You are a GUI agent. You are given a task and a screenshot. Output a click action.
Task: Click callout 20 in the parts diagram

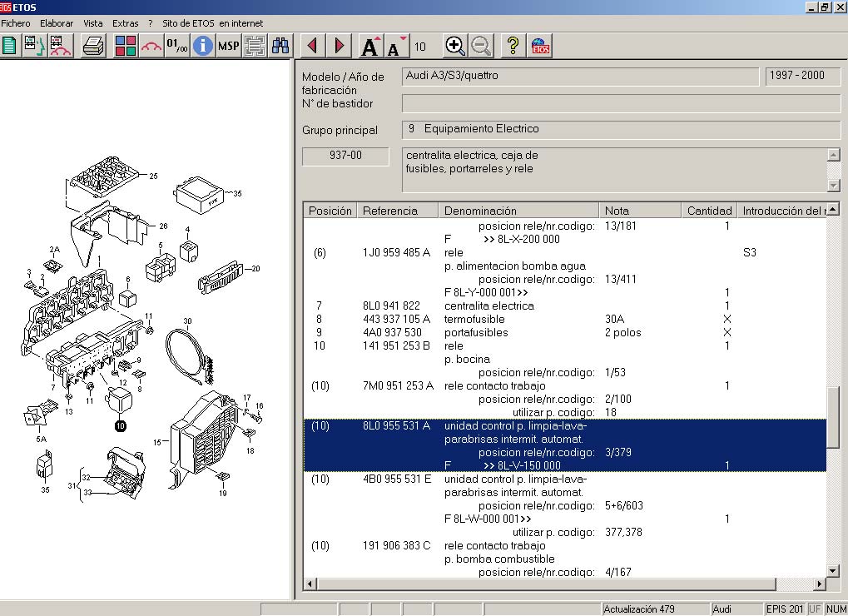255,268
